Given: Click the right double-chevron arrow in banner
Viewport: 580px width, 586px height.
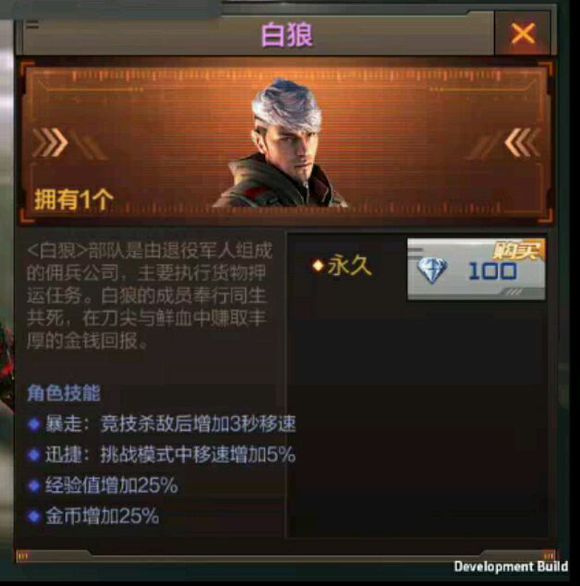Looking at the screenshot, I should (522, 142).
